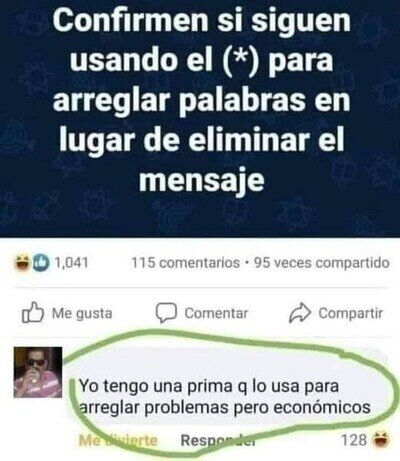Click the word mensaje in the post
This screenshot has height=461, width=400.
point(202,180)
